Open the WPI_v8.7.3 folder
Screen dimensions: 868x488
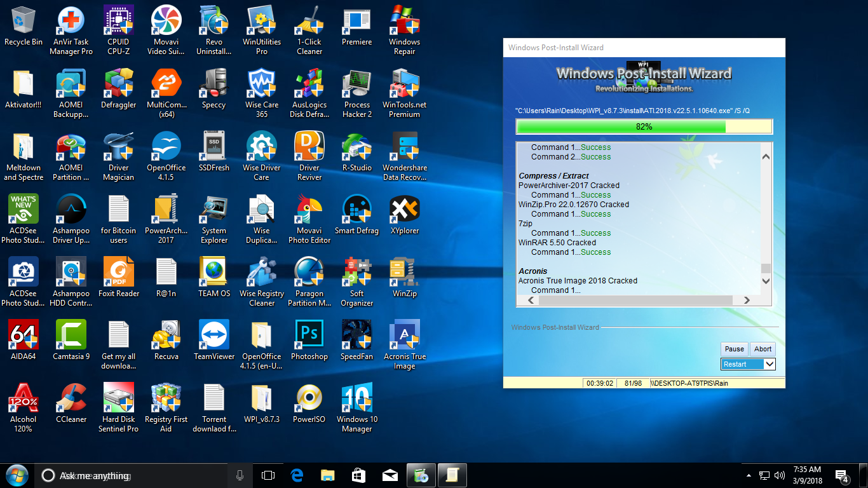[x=262, y=404]
